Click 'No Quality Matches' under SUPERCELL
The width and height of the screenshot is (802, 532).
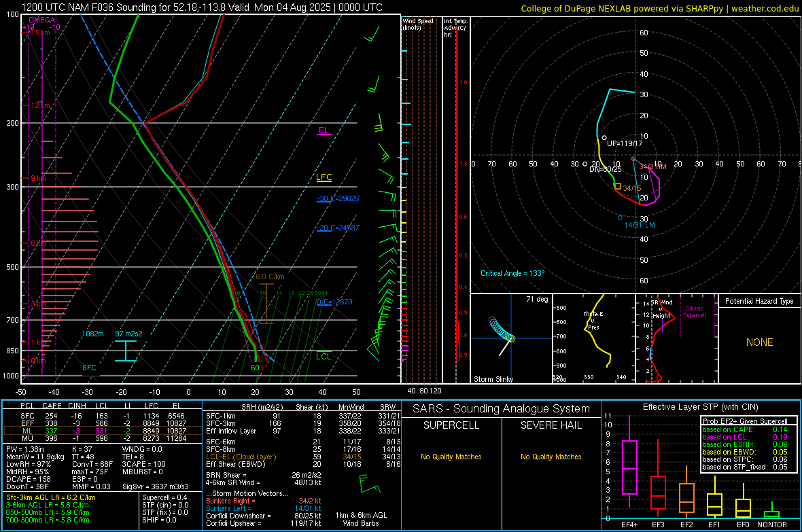pyautogui.click(x=451, y=457)
